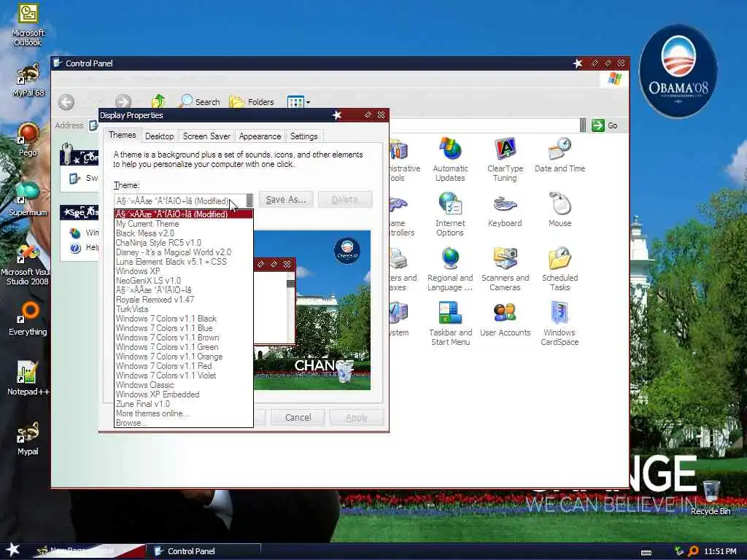Open Automatic Updates in Control Panel
This screenshot has width=747, height=560.
pyautogui.click(x=450, y=160)
